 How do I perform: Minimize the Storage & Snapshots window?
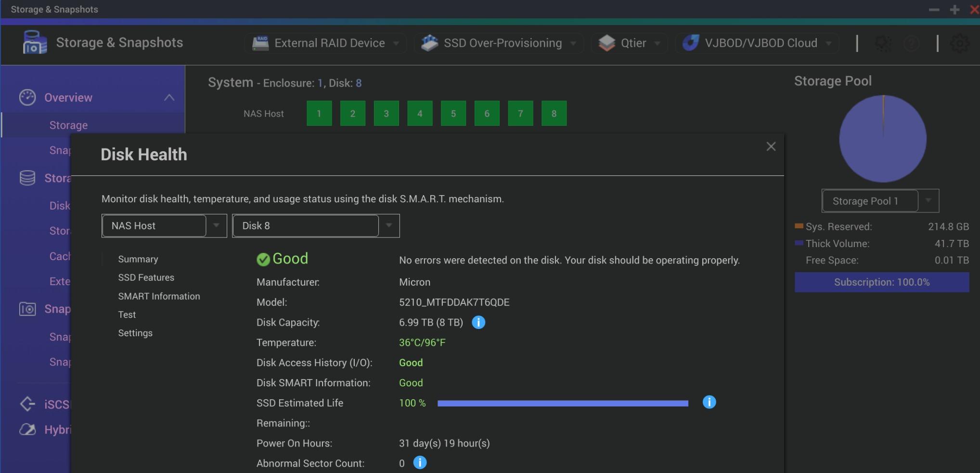tap(934, 10)
